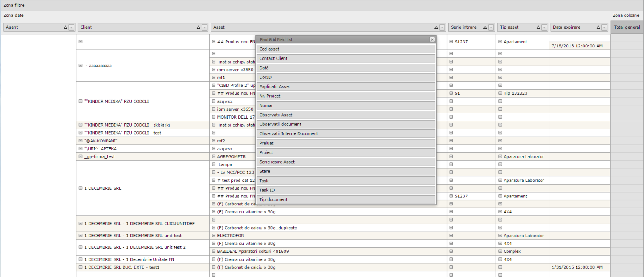Viewport: 644px width, 277px height.
Task: Collapse the Complex tip asset row
Action: click(500, 252)
